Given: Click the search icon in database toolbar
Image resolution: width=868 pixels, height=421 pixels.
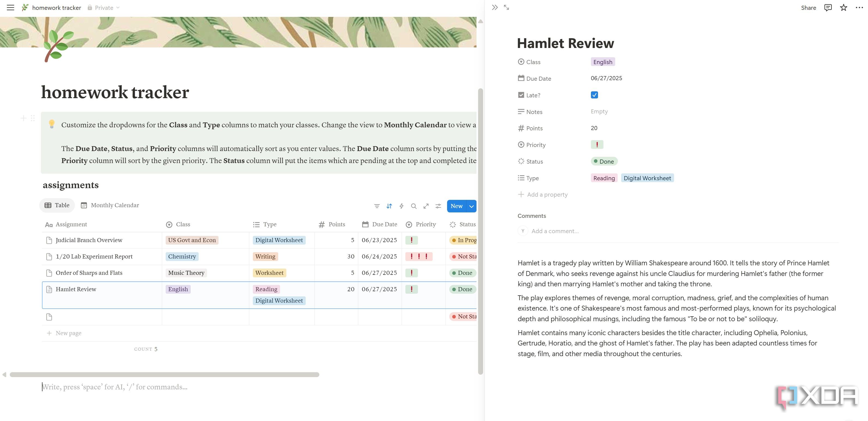Looking at the screenshot, I should tap(414, 206).
